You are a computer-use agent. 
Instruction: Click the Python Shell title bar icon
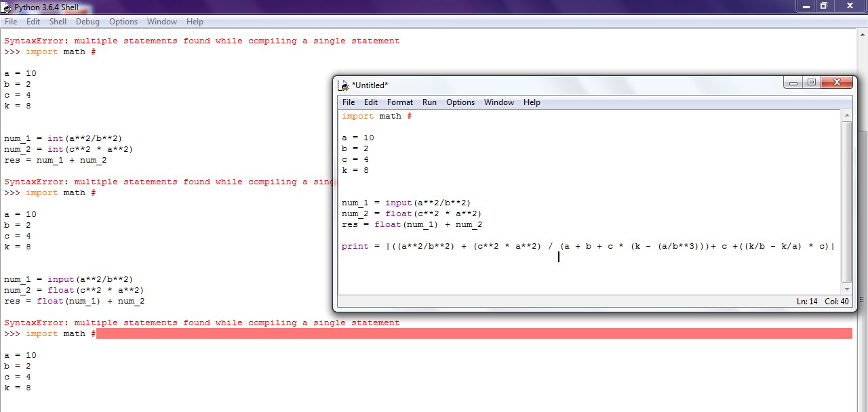point(7,6)
